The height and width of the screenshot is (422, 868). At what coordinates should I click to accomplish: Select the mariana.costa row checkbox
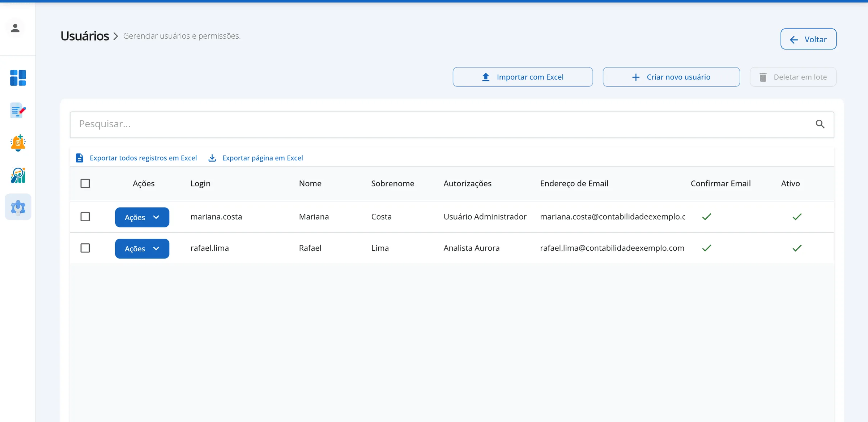coord(85,217)
